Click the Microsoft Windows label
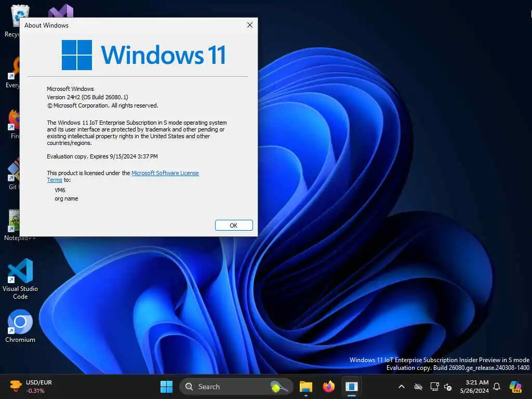The height and width of the screenshot is (399, 532). [70, 89]
